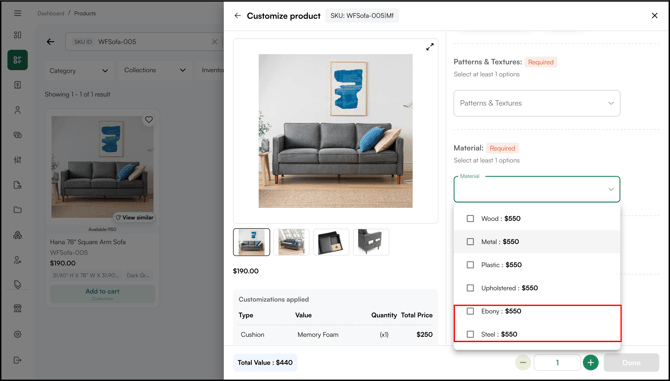Open the tag icon in sidebar
670x381 pixels.
pos(18,284)
